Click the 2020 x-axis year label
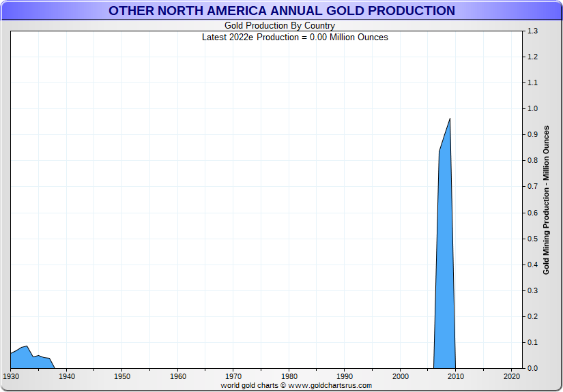Viewport: 563px width, 392px height. (511, 376)
